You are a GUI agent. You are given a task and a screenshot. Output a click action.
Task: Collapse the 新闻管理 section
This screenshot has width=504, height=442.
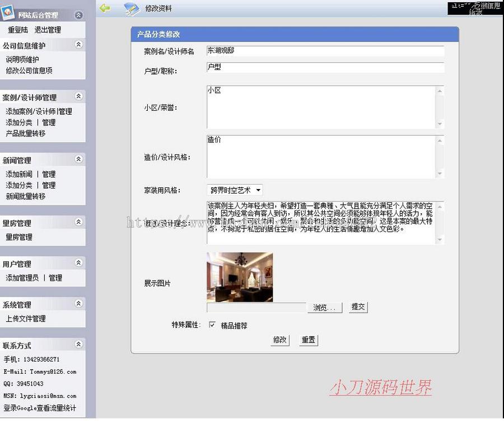point(78,159)
